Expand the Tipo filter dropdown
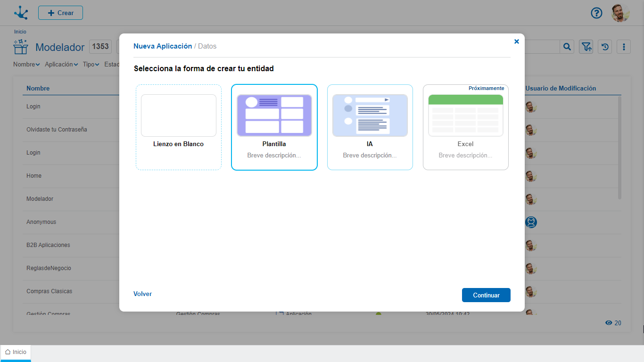The image size is (644, 362). tap(91, 65)
